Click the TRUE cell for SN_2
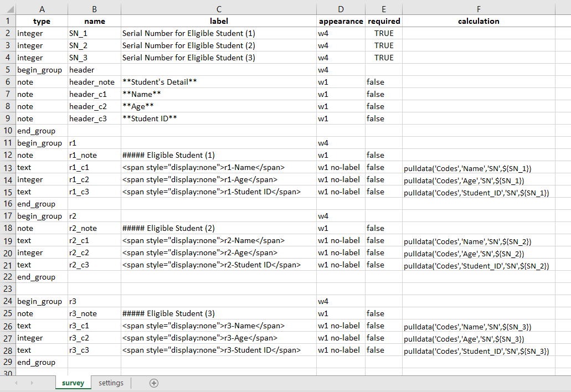571x392 pixels. pos(384,45)
